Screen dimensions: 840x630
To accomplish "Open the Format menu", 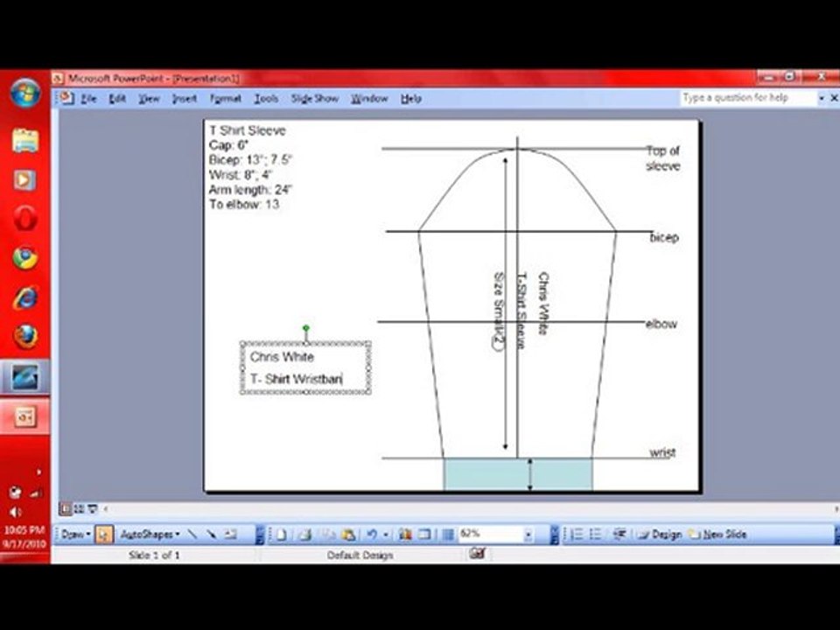I will point(225,99).
